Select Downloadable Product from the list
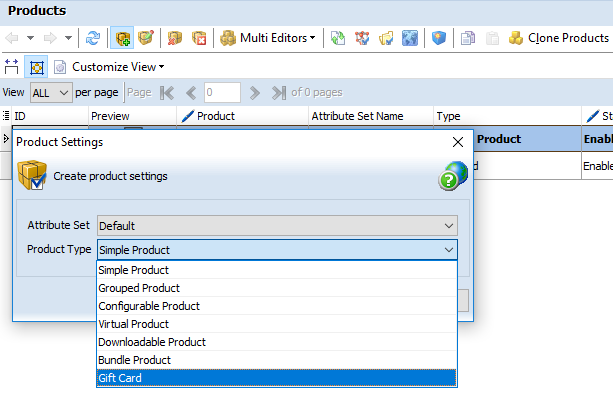Image resolution: width=613 pixels, height=397 pixels. click(x=277, y=342)
